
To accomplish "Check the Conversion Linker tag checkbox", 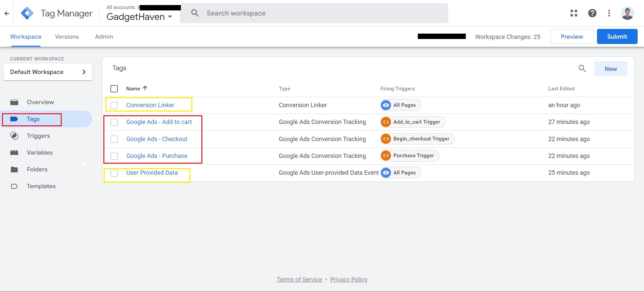I will tap(114, 105).
